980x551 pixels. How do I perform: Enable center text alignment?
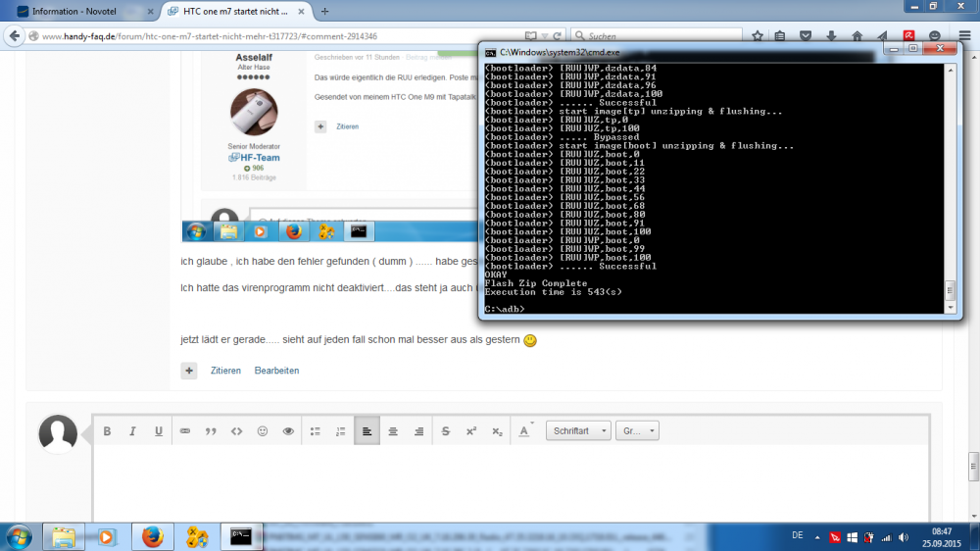pyautogui.click(x=393, y=430)
